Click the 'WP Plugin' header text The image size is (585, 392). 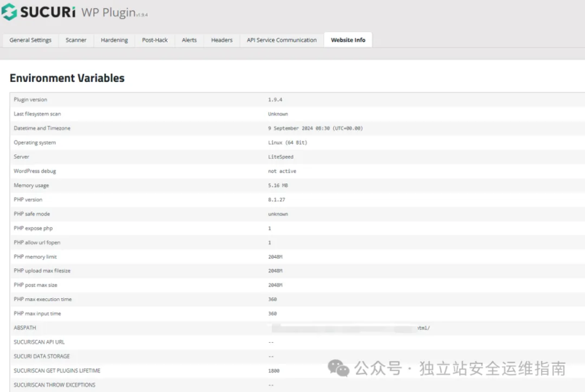[x=108, y=13]
